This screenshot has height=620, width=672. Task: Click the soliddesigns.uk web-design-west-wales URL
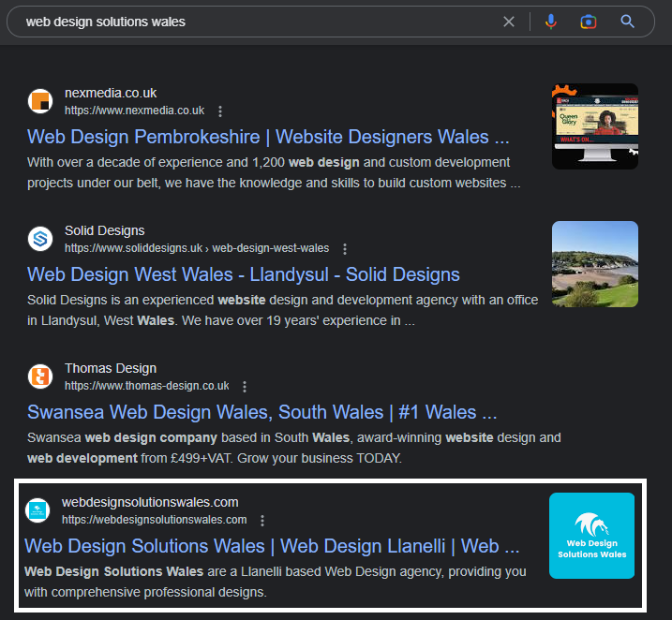[197, 248]
